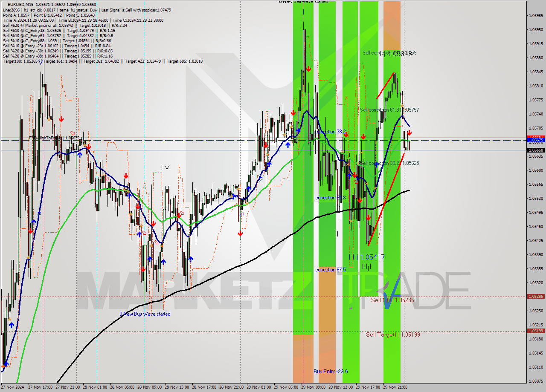Click the '28 Nov 05:00' time label

click(122, 387)
